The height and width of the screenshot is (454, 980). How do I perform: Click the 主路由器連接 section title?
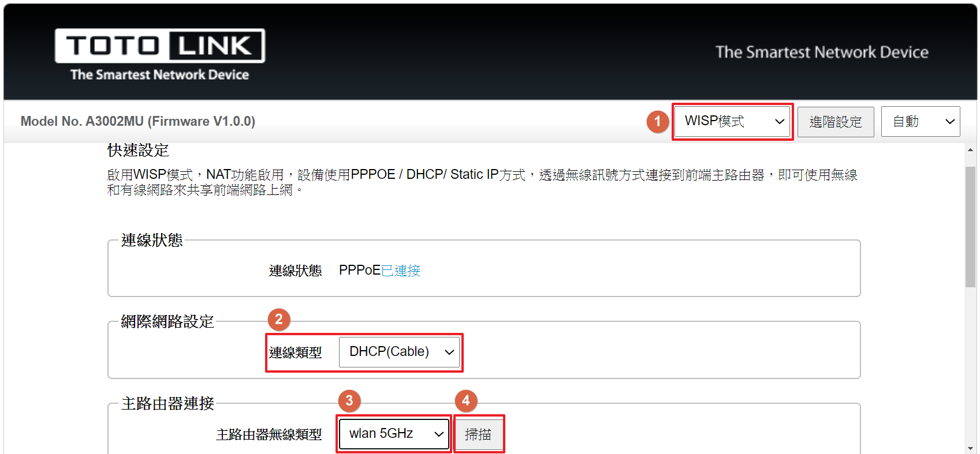click(x=167, y=403)
